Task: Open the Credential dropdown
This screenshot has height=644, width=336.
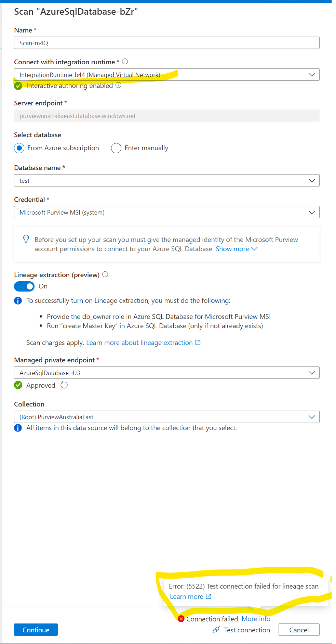Action: (x=167, y=212)
